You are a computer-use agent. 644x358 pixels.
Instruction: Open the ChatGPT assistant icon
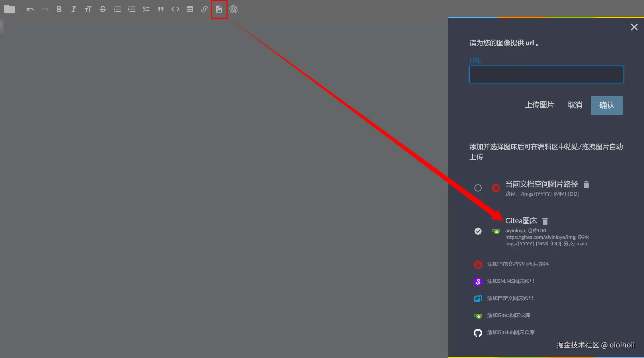233,9
